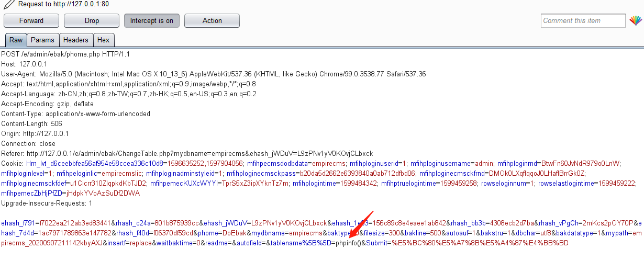Drop the intercepted request
The height and width of the screenshot is (272, 644).
click(92, 21)
